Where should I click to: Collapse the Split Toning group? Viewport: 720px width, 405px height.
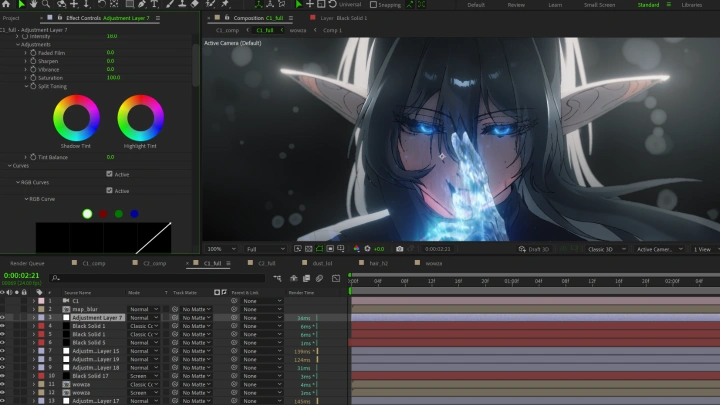click(x=26, y=86)
